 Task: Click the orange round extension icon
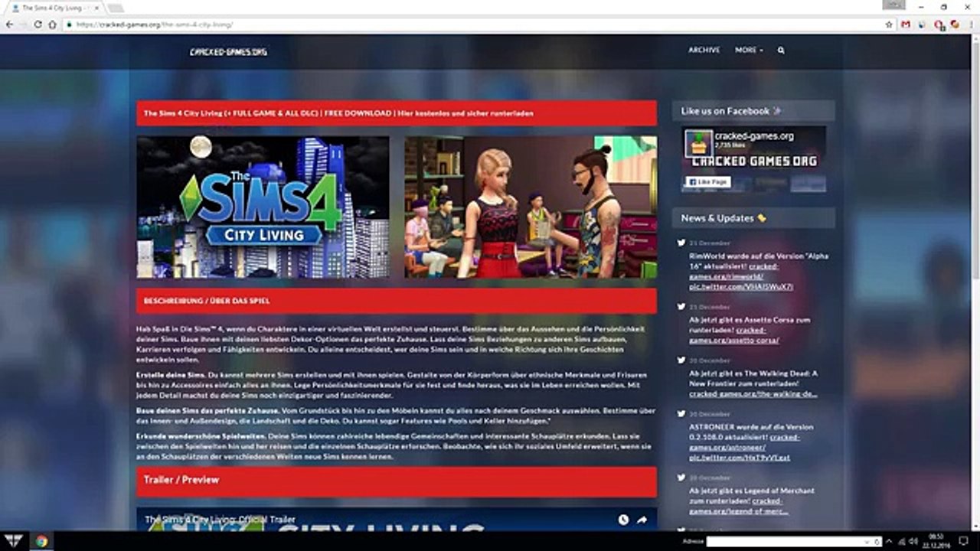955,24
